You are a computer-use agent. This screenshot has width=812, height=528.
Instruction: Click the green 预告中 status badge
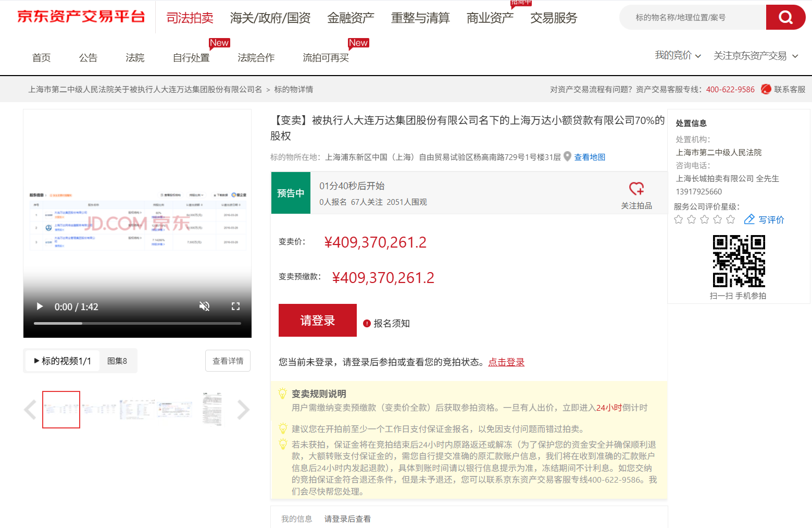click(x=291, y=193)
